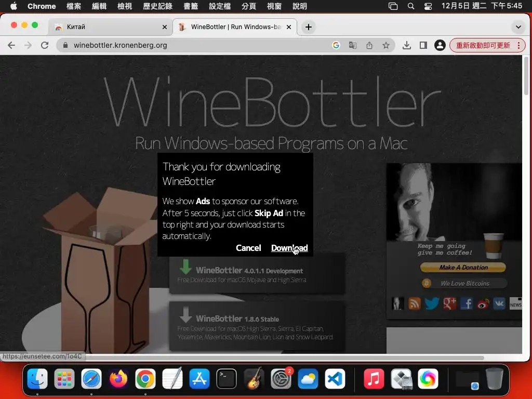Open the Weibo icon
This screenshot has height=399, width=532.
click(x=483, y=303)
